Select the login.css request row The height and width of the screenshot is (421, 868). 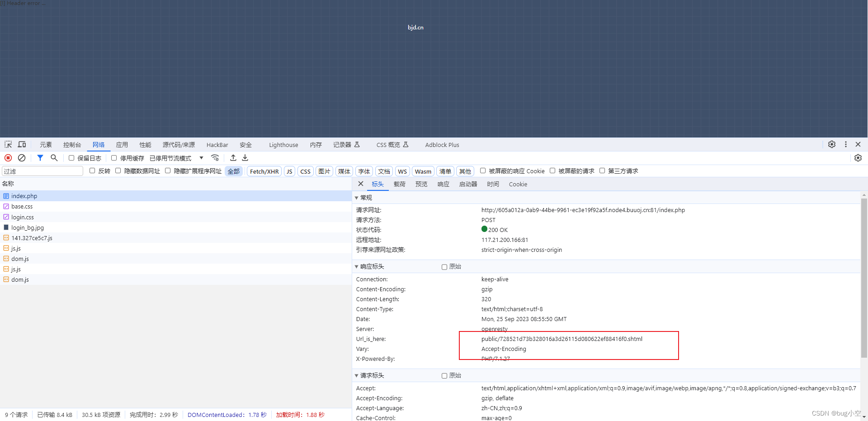pos(175,217)
